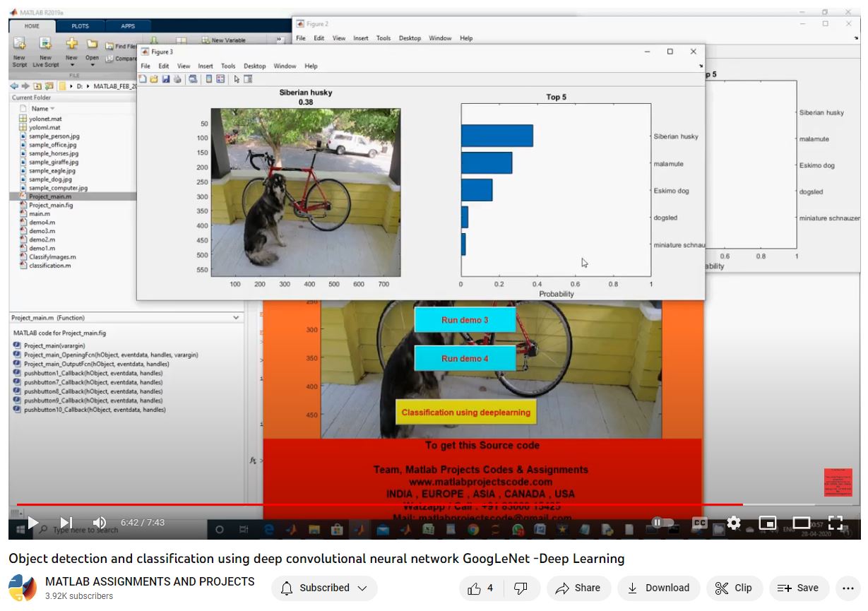Click Print Figure icon in Figure 3
This screenshot has width=868, height=611.
point(177,79)
